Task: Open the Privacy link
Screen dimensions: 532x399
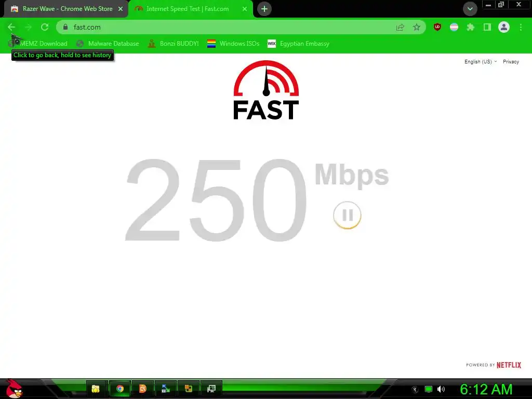Action: 511,62
